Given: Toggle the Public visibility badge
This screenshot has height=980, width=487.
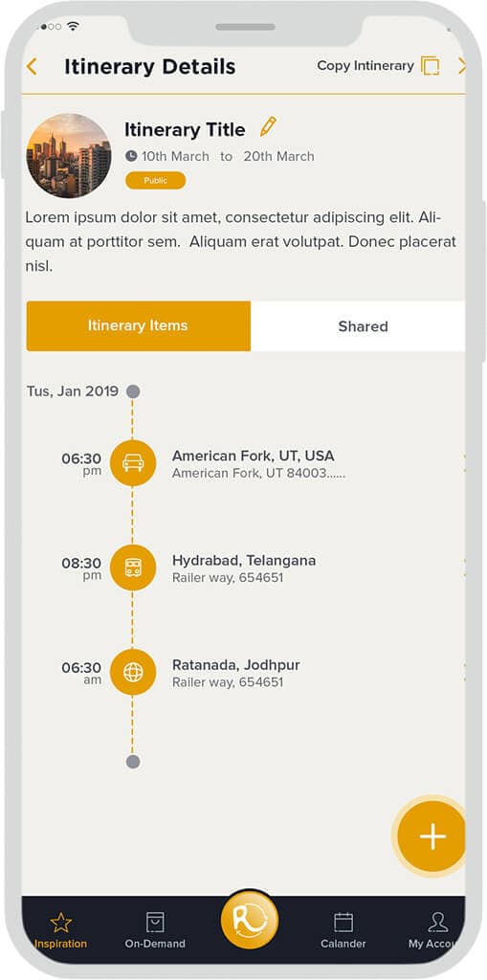Looking at the screenshot, I should click(156, 181).
